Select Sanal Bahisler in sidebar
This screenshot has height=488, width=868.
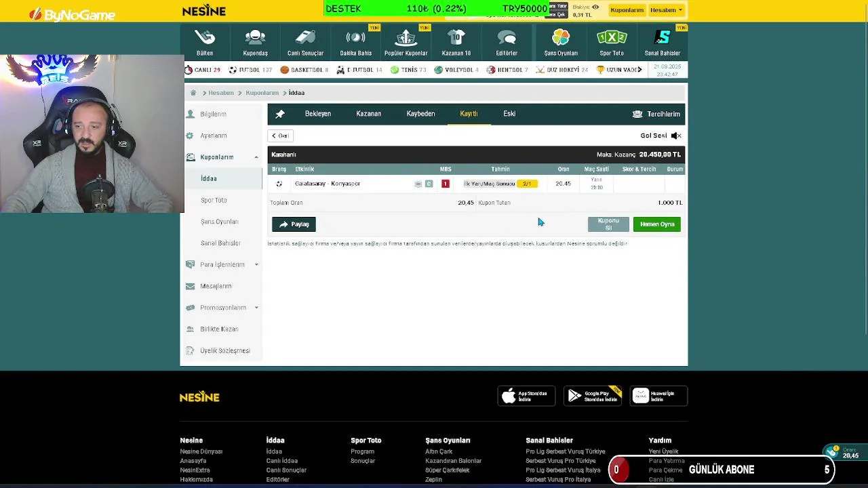click(221, 243)
